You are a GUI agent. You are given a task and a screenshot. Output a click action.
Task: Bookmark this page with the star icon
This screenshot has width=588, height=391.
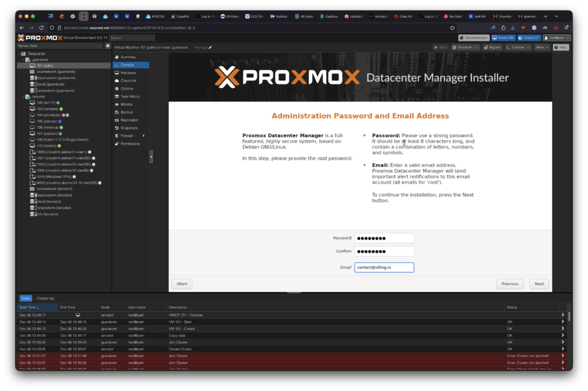(x=452, y=28)
